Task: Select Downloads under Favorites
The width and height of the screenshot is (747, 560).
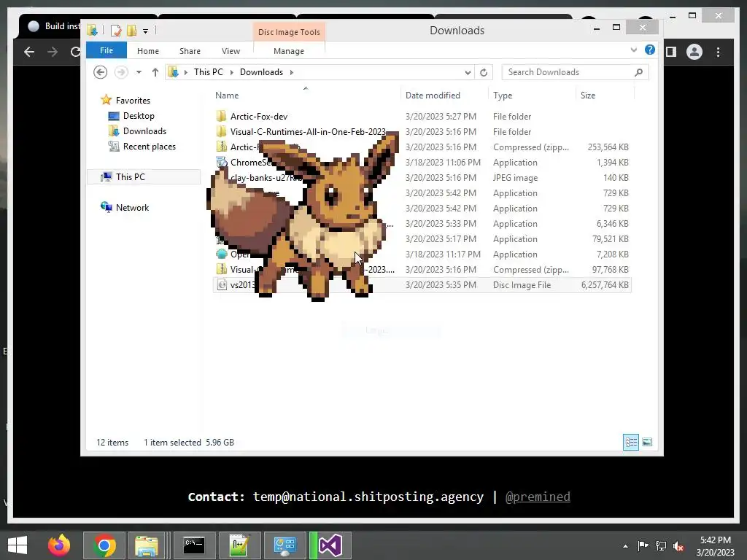Action: click(144, 131)
